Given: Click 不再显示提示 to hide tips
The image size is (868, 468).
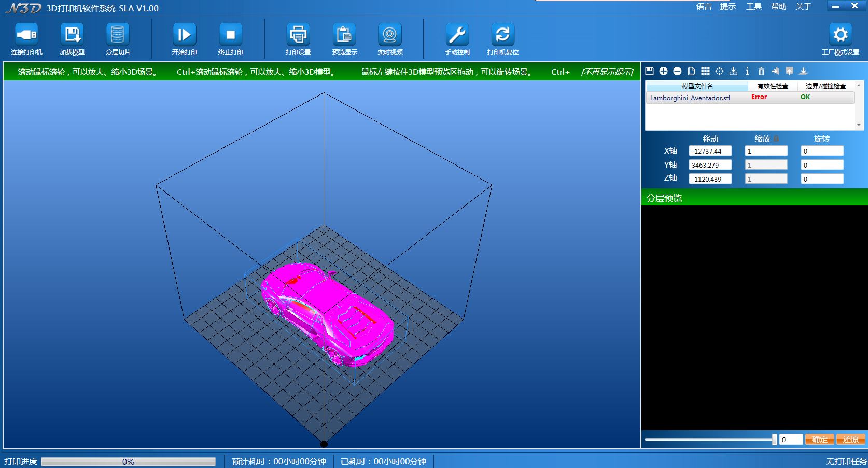Looking at the screenshot, I should 607,72.
